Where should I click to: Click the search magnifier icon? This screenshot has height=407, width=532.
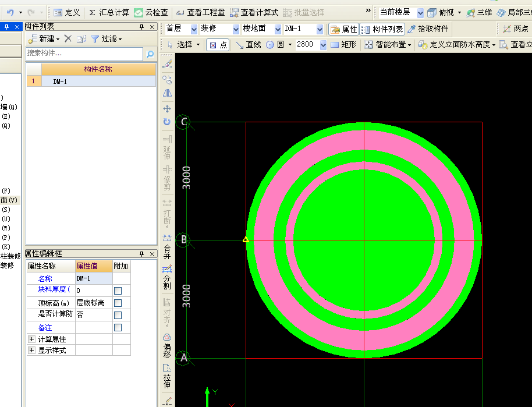(x=150, y=54)
